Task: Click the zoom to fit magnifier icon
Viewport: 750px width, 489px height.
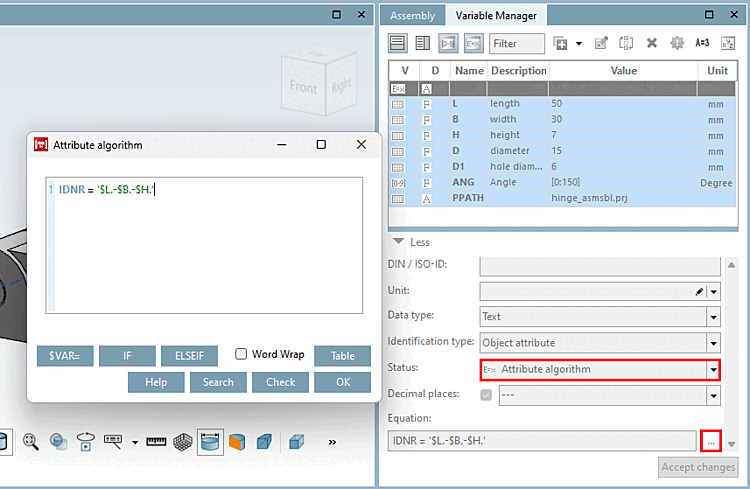Action: click(31, 442)
